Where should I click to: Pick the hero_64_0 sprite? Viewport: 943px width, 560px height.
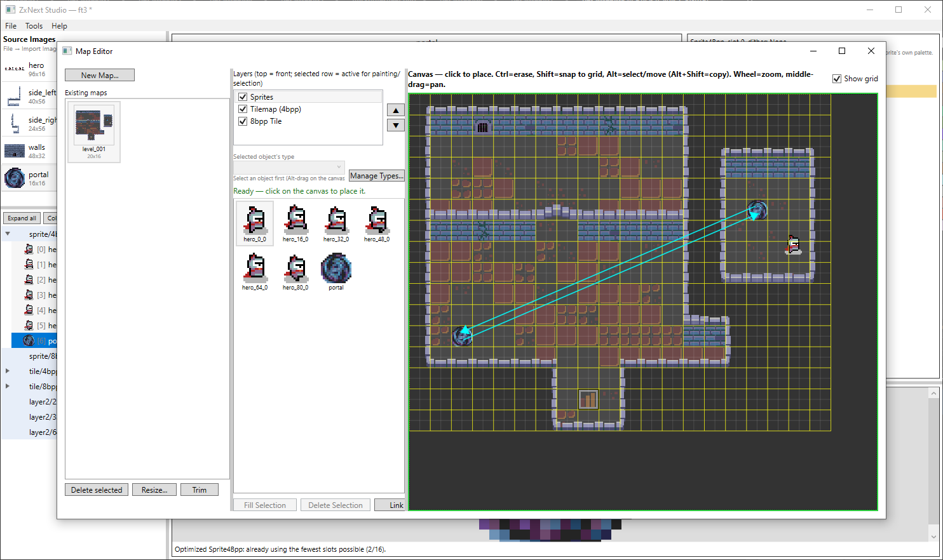[255, 271]
